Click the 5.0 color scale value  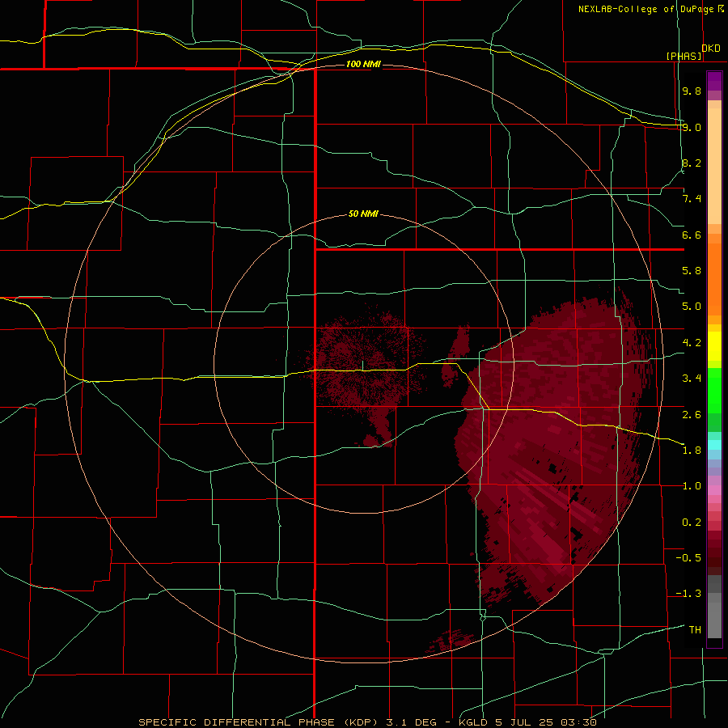[692, 307]
